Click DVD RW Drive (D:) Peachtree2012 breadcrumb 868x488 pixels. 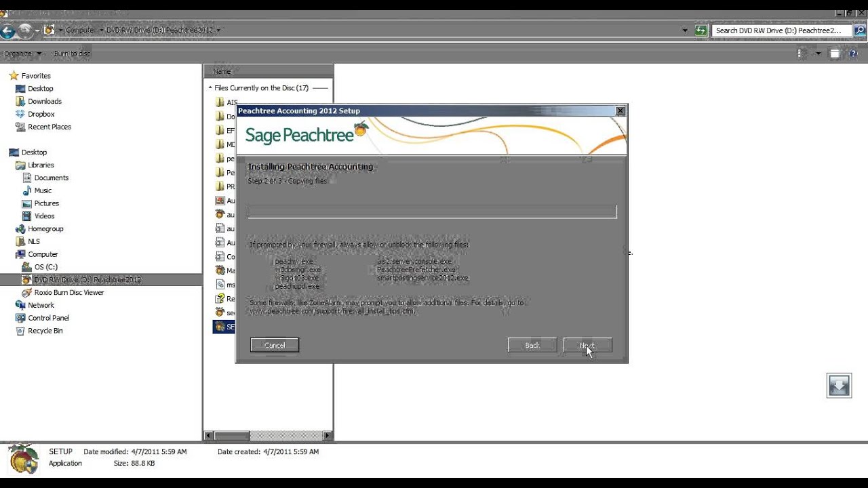coord(159,30)
